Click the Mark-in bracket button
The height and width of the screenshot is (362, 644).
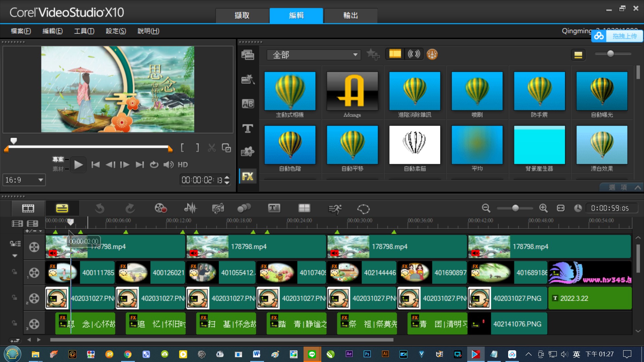[182, 148]
